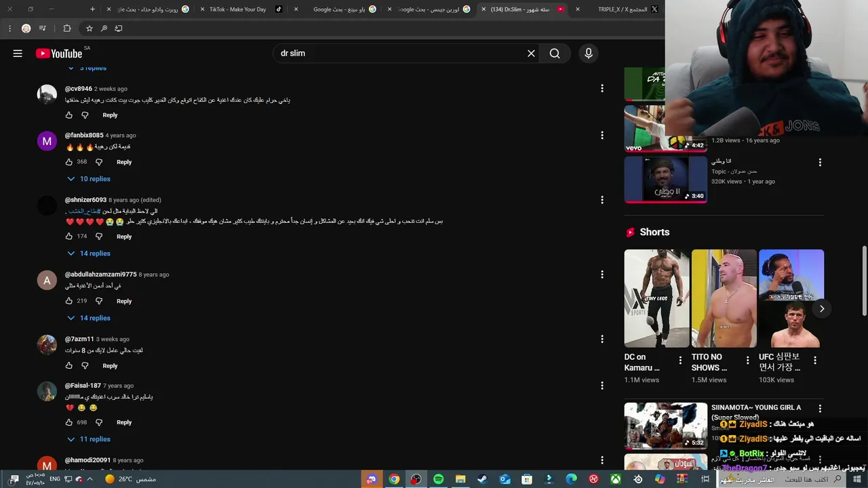Open the options menu for @7azm11's comment

pyautogui.click(x=601, y=338)
